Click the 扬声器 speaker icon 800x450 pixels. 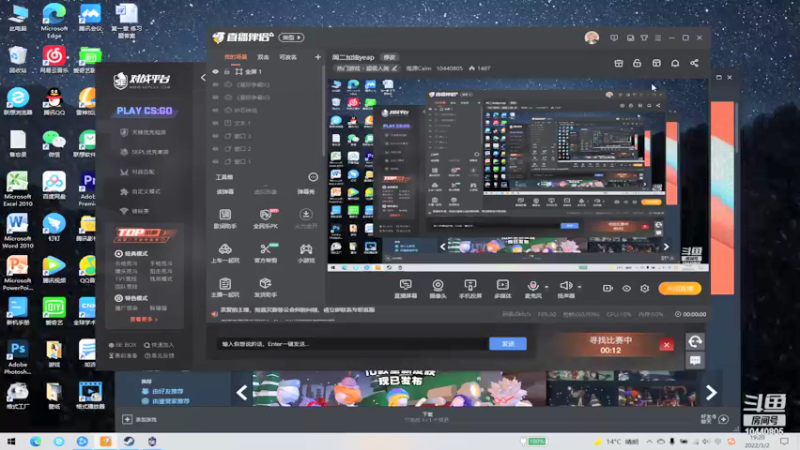tap(565, 285)
